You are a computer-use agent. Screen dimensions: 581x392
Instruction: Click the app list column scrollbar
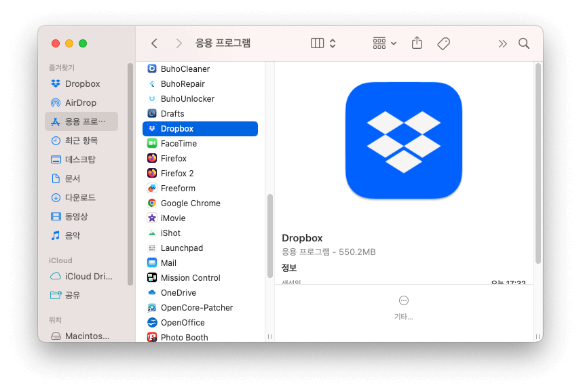tap(269, 236)
